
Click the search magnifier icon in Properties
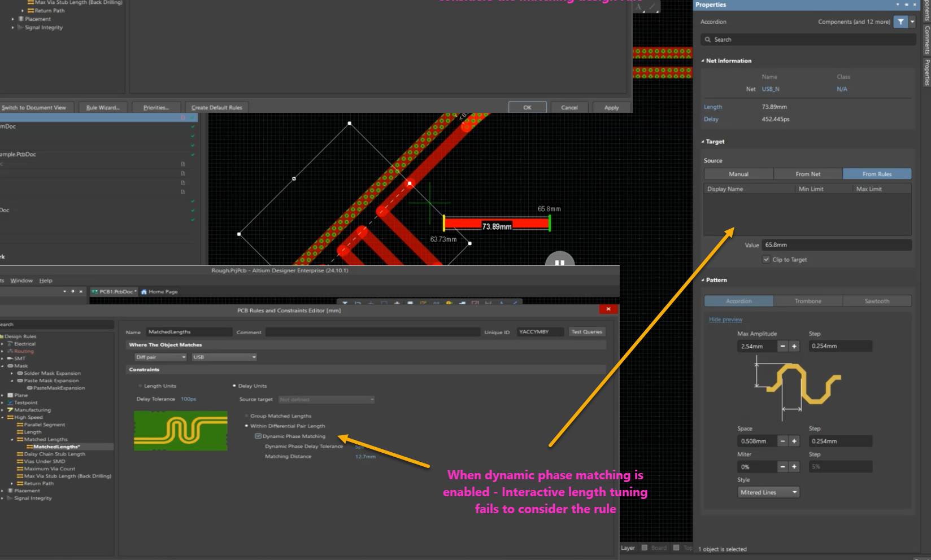click(x=708, y=40)
